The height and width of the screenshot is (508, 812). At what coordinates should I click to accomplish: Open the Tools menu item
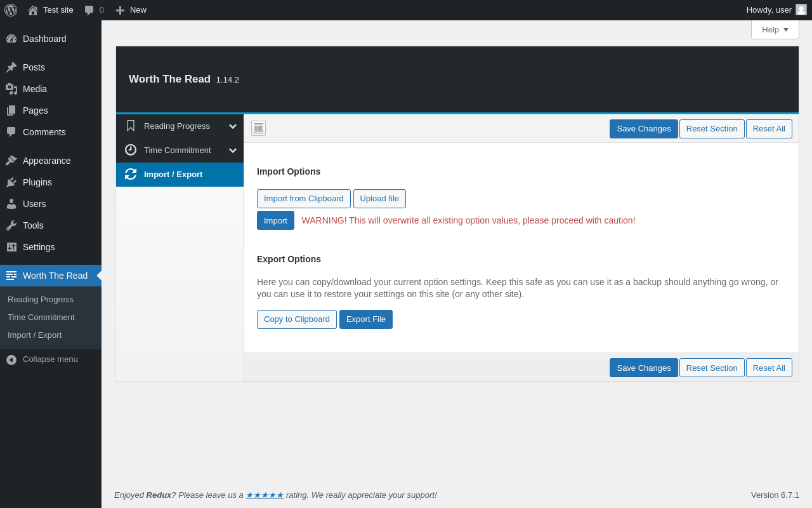[x=51, y=225]
